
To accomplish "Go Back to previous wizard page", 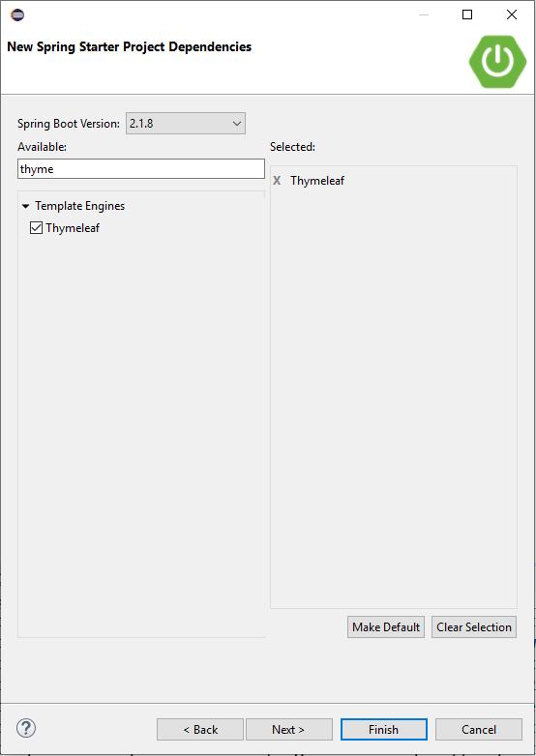I will (x=199, y=730).
